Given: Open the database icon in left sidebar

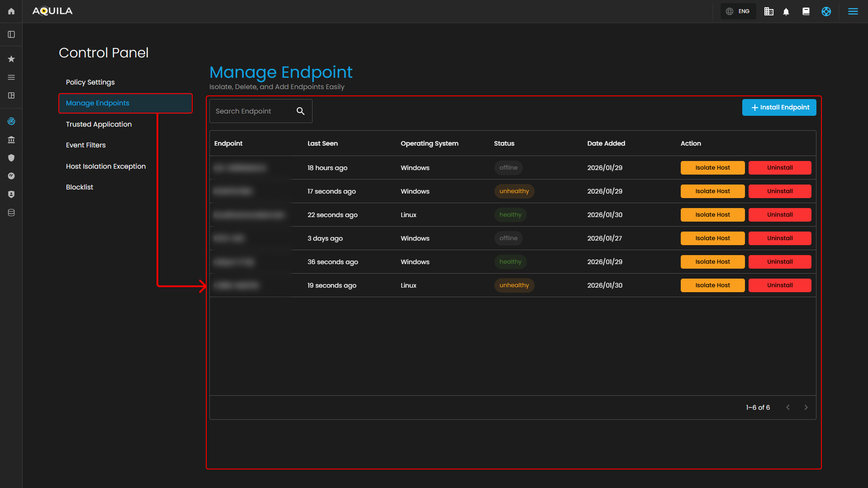Looking at the screenshot, I should pos(11,213).
